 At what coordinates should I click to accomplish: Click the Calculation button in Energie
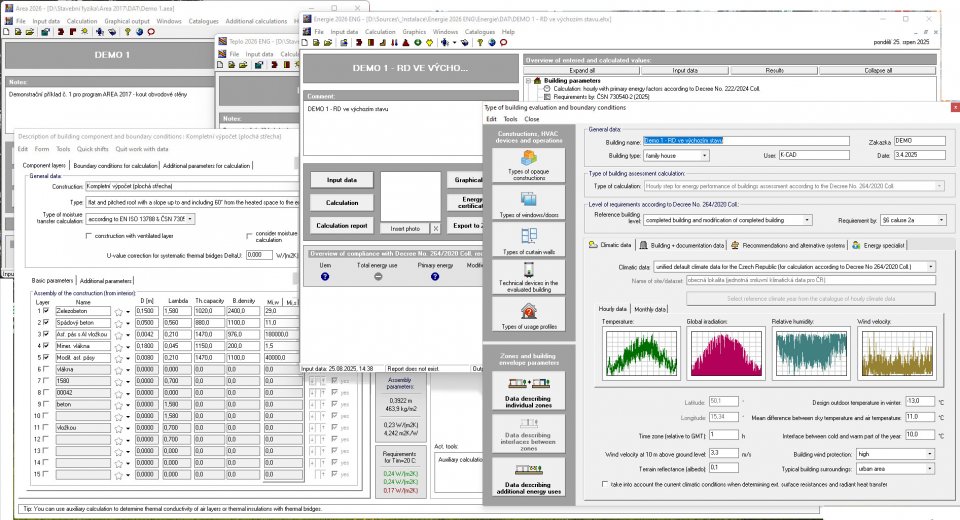342,203
